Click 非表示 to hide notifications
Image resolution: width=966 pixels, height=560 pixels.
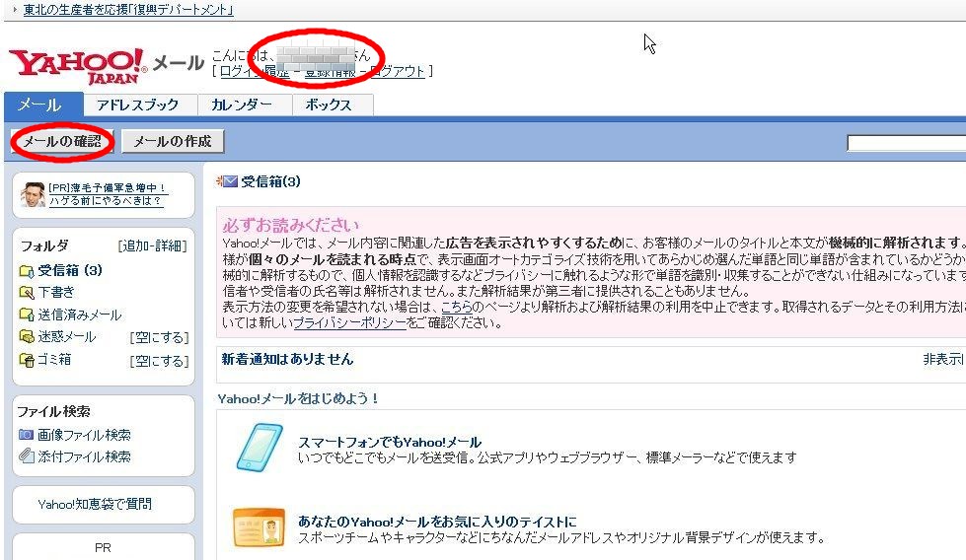pos(943,360)
